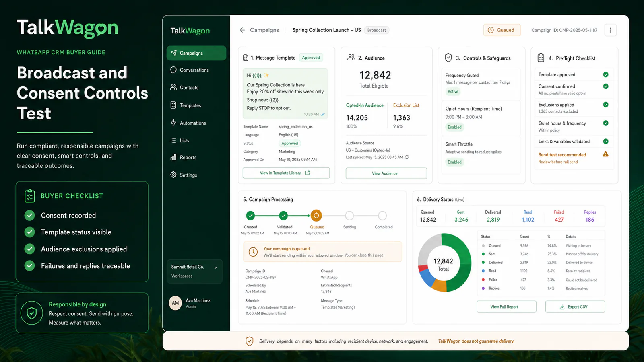The image size is (644, 362).
Task: Click the View Audience button
Action: (386, 173)
